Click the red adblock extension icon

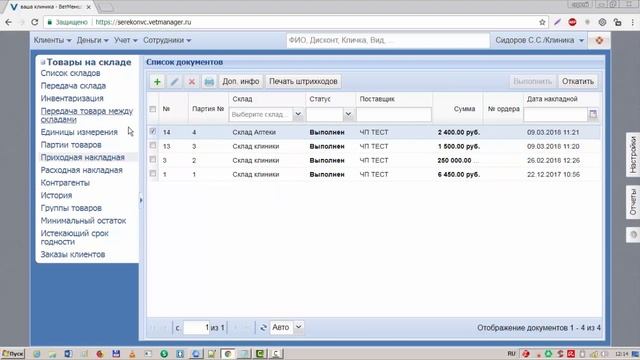[x=572, y=22]
